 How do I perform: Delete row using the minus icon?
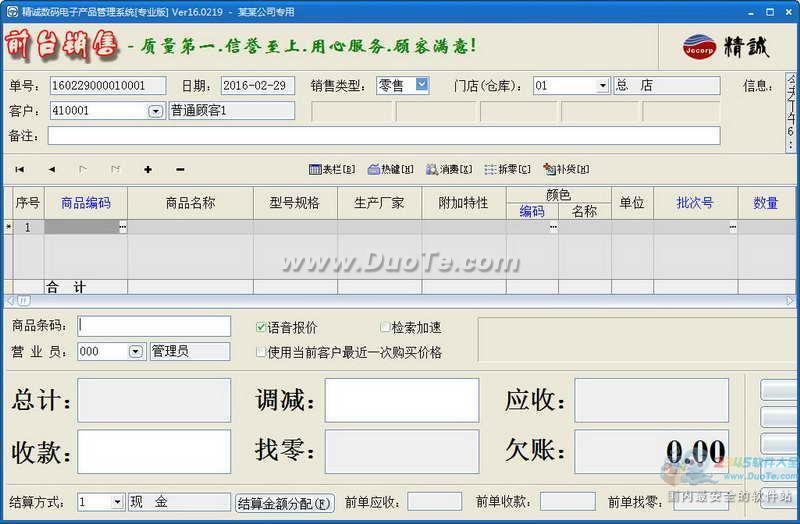180,170
